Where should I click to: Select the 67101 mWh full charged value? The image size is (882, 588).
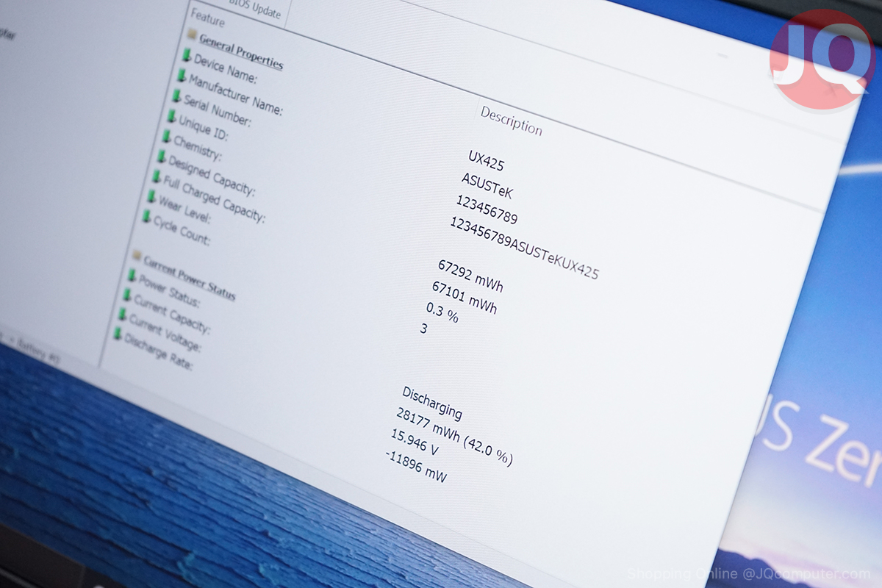tap(465, 297)
